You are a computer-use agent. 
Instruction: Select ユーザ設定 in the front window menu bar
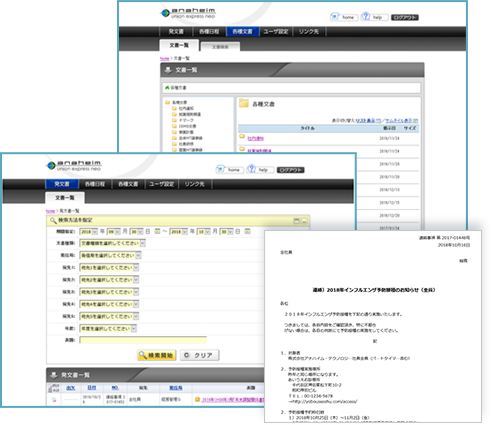162,184
